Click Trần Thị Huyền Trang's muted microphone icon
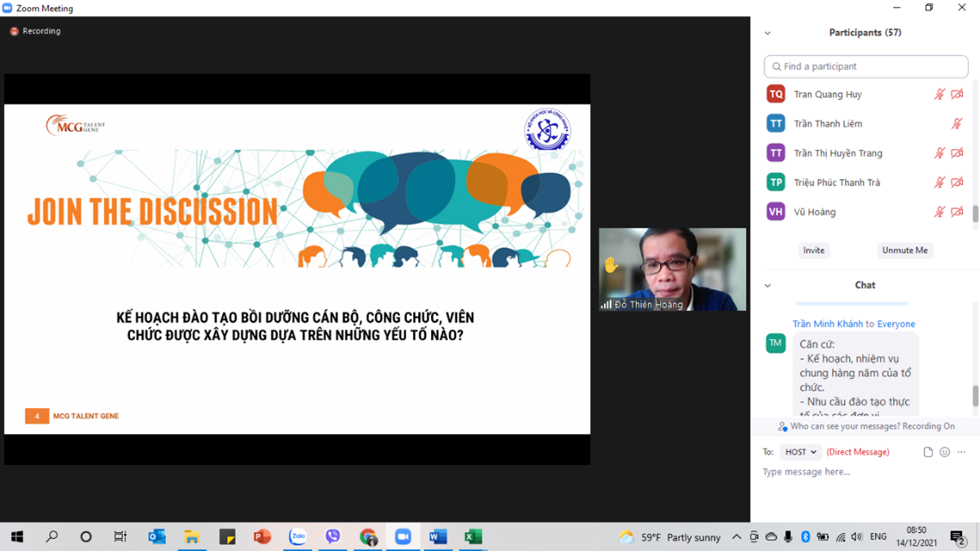 tap(939, 153)
